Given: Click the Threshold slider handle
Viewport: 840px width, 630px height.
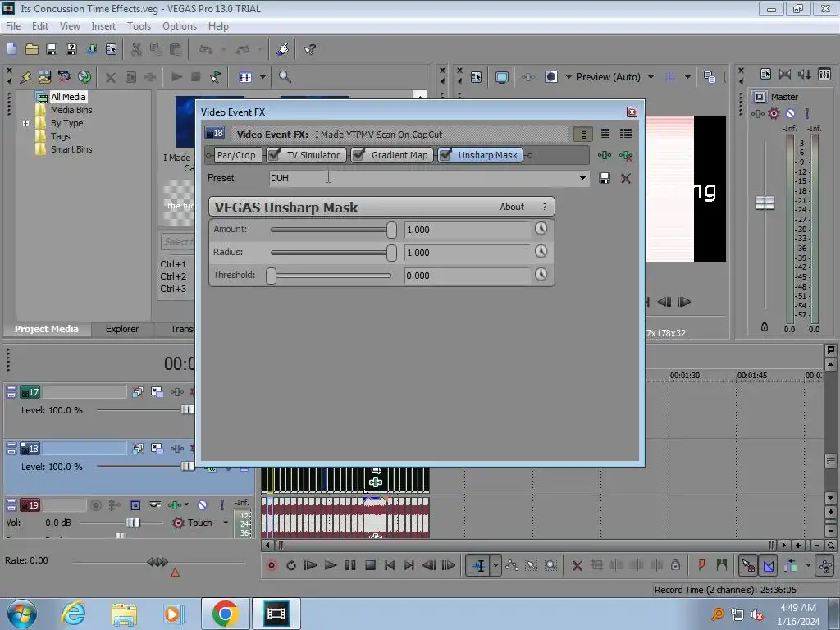Looking at the screenshot, I should (x=271, y=276).
